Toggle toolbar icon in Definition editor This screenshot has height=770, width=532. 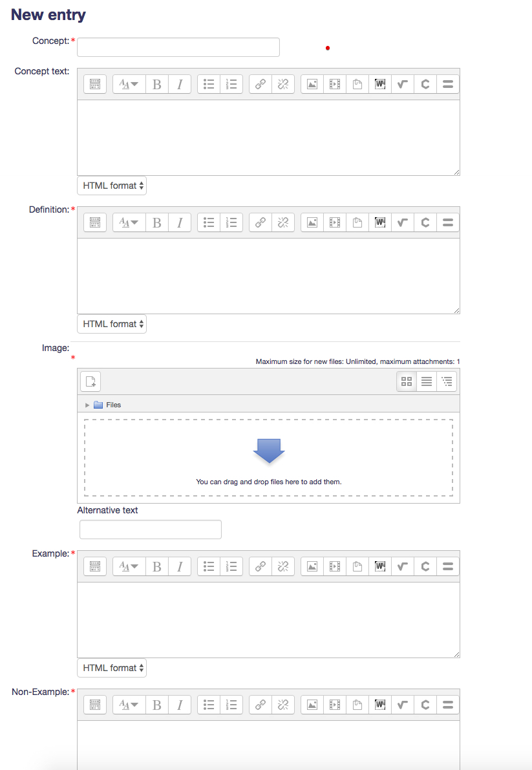click(x=95, y=222)
